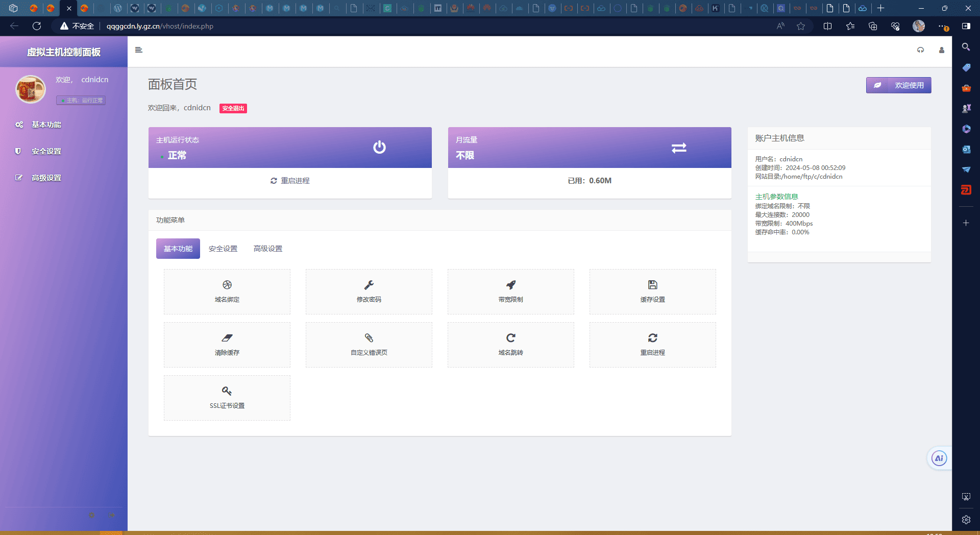This screenshot has height=535, width=980.
Task: Click the red 安全退出 logout button
Action: [x=233, y=108]
